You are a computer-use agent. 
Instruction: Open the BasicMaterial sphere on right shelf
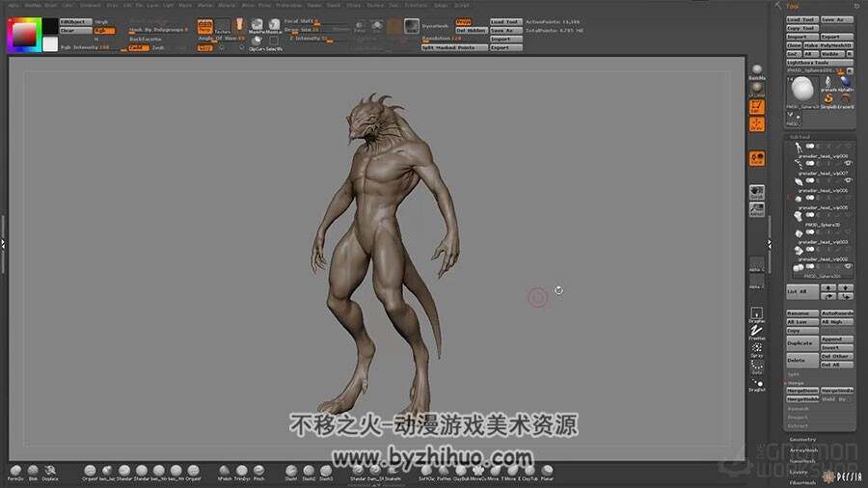[x=757, y=72]
